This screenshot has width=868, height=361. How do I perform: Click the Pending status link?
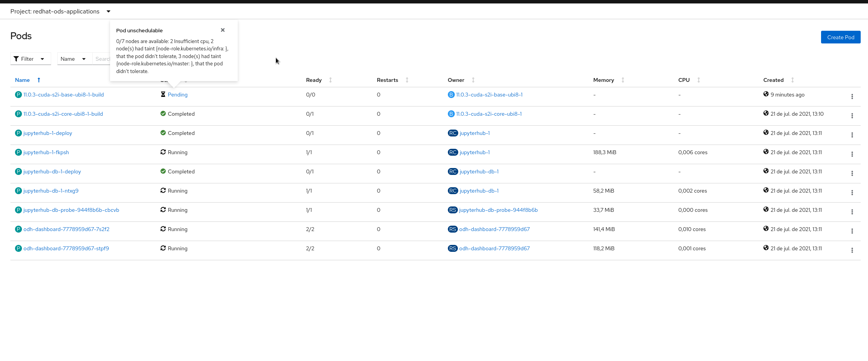178,95
